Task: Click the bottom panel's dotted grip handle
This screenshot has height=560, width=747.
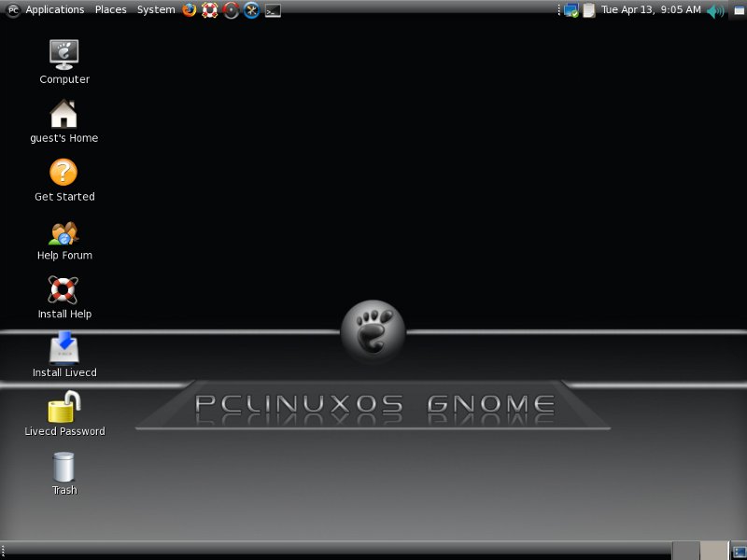Action: pos(3,551)
